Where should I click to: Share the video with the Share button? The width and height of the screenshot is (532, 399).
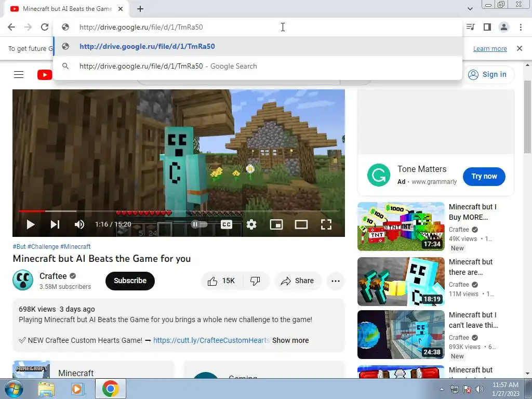(x=298, y=281)
